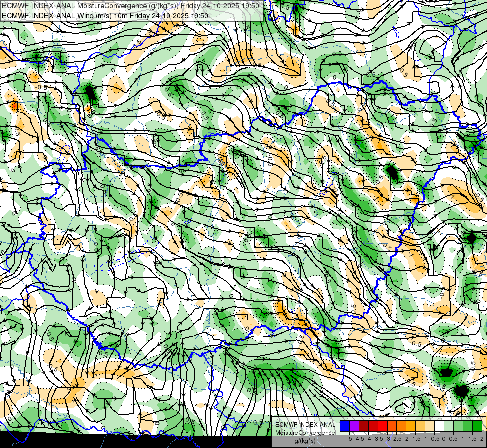Click the purple legend color swatch
Image resolution: width=487 pixels, height=448 pixels.
354,426
